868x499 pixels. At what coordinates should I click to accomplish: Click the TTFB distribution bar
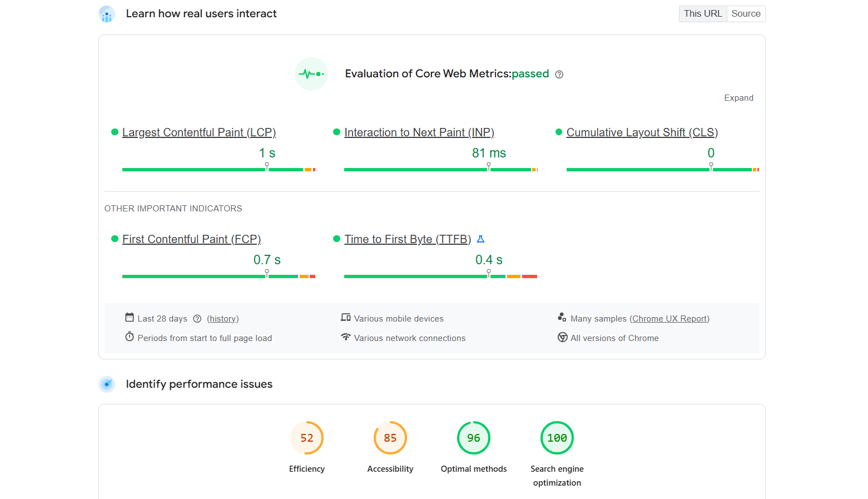[x=441, y=276]
